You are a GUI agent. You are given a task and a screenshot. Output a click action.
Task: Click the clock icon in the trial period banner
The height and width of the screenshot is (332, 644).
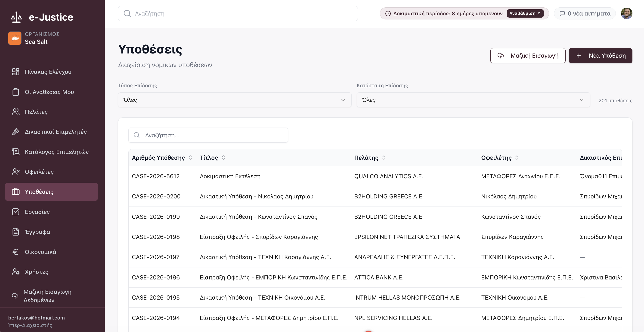click(388, 13)
